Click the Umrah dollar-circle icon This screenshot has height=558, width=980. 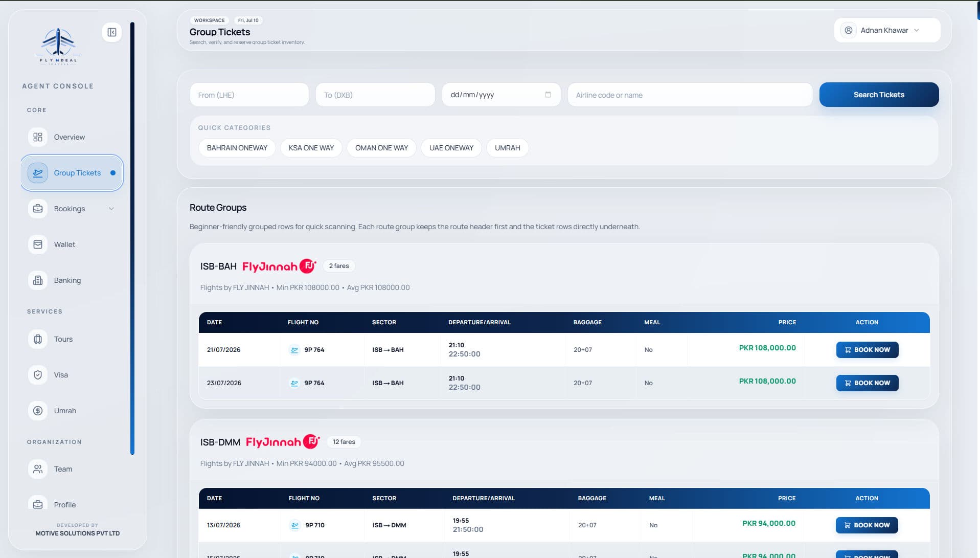pyautogui.click(x=38, y=411)
